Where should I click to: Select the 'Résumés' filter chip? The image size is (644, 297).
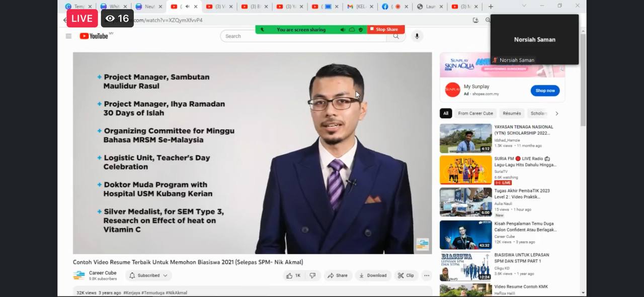(x=512, y=114)
